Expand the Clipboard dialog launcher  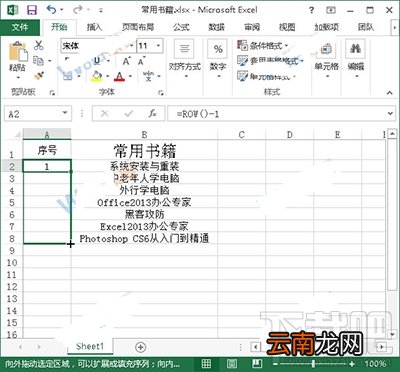tap(52, 93)
